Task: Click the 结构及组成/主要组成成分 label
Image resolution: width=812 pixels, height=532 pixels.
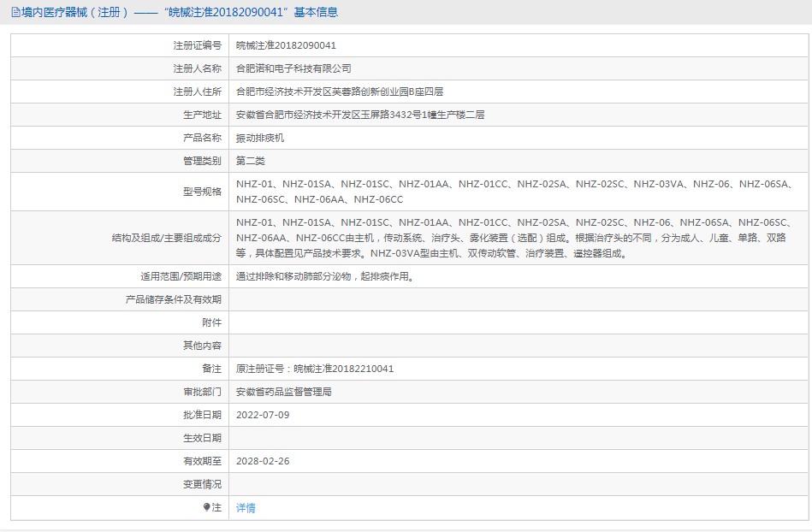Action: tap(167, 238)
